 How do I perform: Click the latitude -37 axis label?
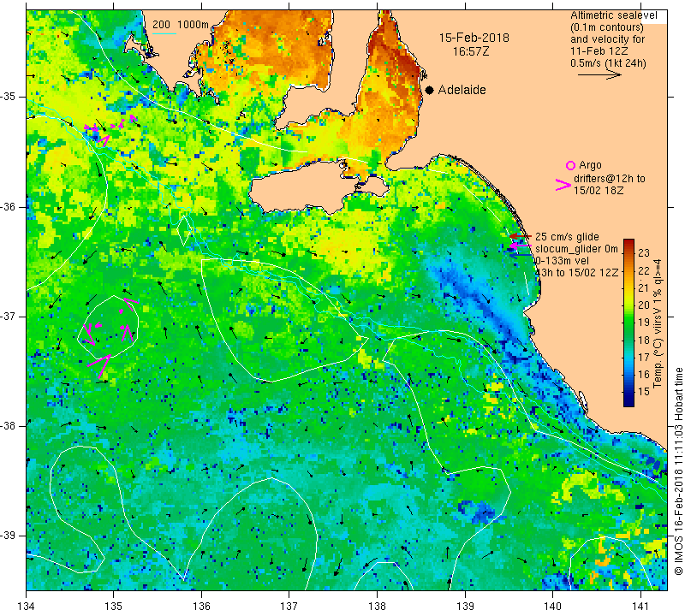tap(9, 316)
